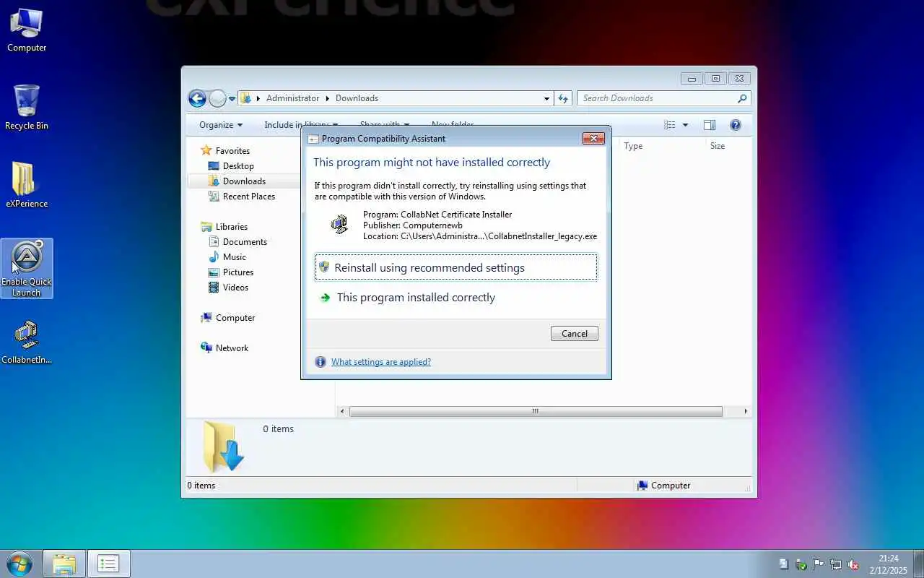Click the Type column header

pyautogui.click(x=663, y=146)
